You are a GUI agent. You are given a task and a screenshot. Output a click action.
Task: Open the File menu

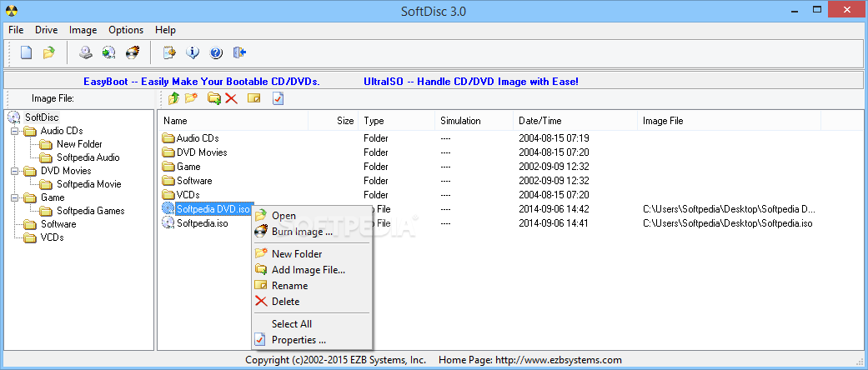(x=16, y=30)
